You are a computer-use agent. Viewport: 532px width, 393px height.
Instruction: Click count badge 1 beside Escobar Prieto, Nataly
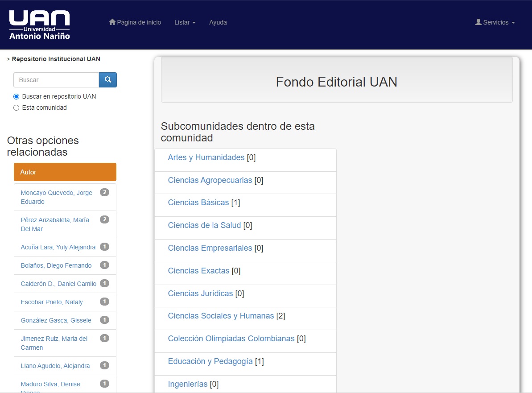104,302
